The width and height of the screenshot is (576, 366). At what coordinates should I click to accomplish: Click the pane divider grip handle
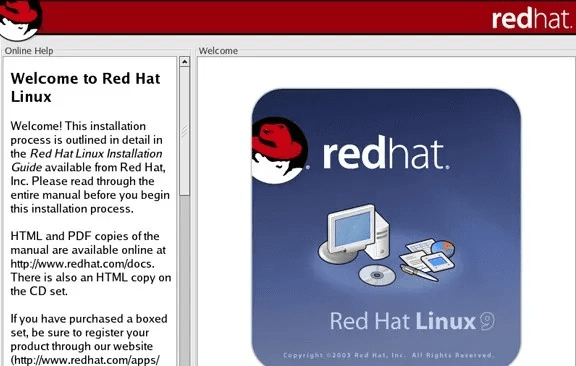tap(185, 130)
